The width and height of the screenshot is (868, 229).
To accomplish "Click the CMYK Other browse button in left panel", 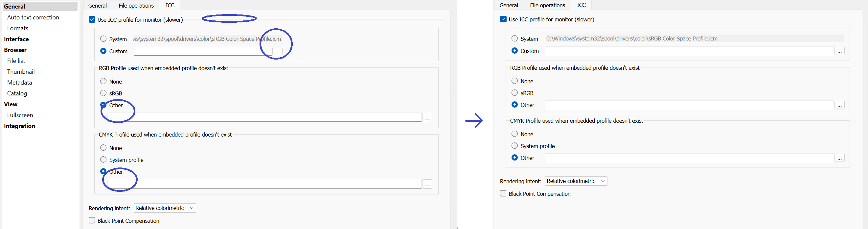I will pos(427,184).
